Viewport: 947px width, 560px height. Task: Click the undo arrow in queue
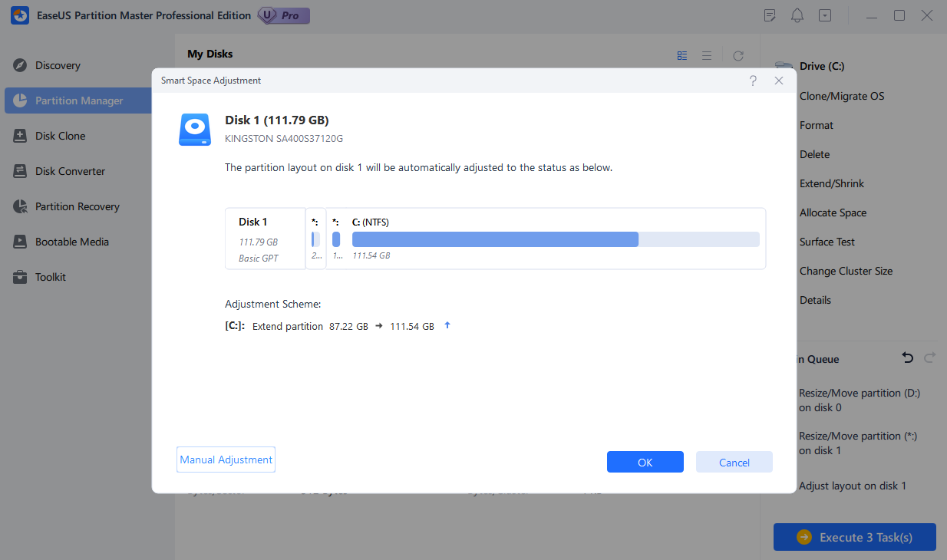click(908, 358)
